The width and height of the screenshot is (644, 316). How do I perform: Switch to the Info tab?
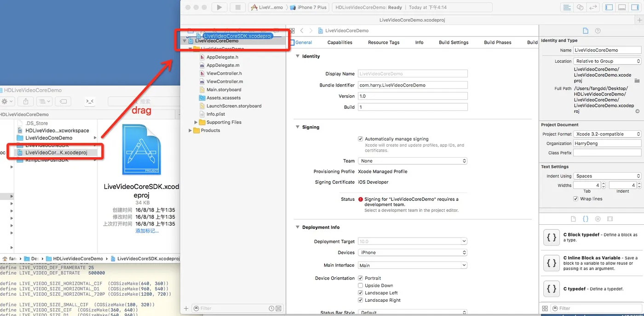(x=419, y=42)
